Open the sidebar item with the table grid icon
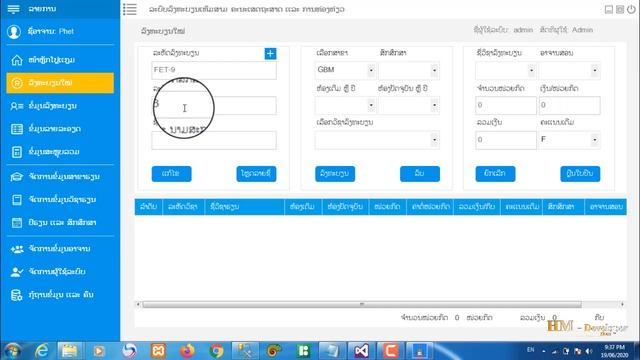640x360 pixels. point(60,129)
